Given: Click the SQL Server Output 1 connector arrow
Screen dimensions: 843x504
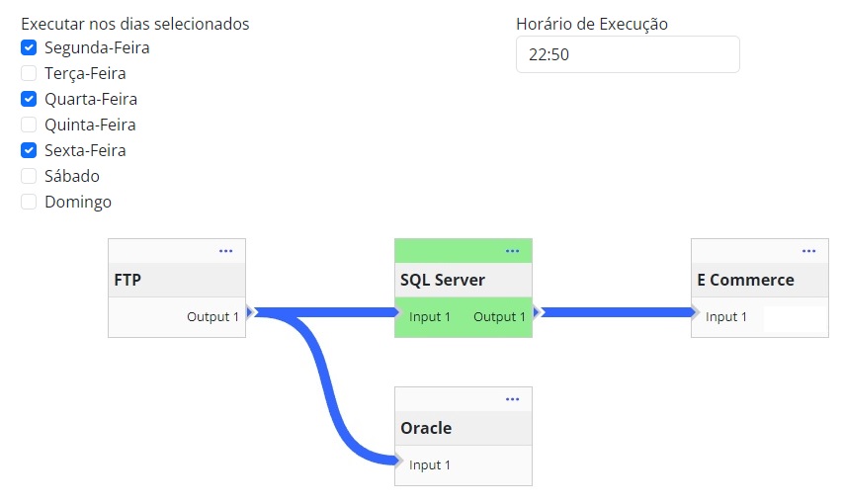Looking at the screenshot, I should 538,312.
